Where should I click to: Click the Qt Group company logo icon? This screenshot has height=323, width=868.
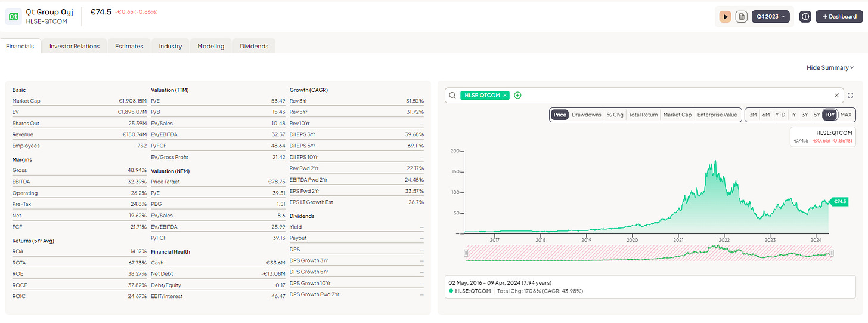[14, 17]
